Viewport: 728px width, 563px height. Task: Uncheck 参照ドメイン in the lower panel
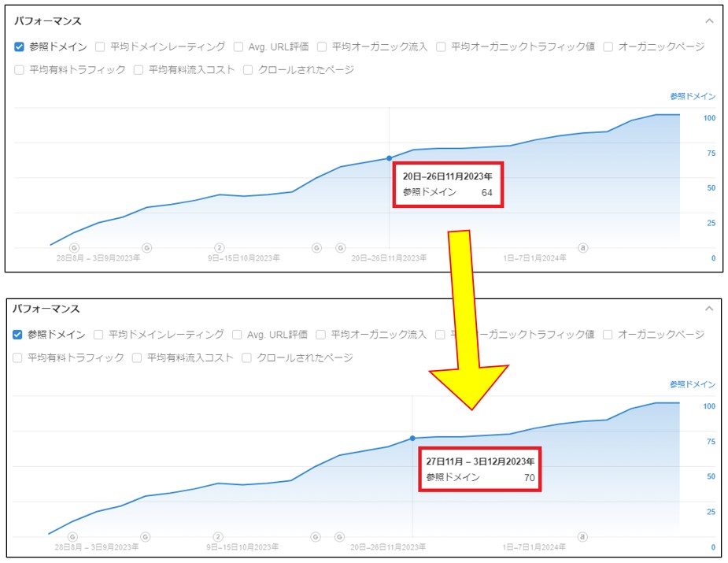pos(17,335)
